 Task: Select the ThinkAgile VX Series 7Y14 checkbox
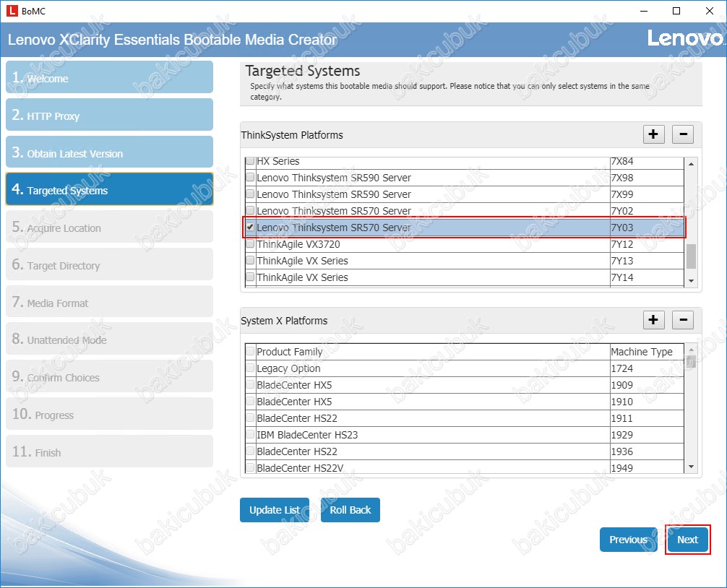pyautogui.click(x=250, y=277)
